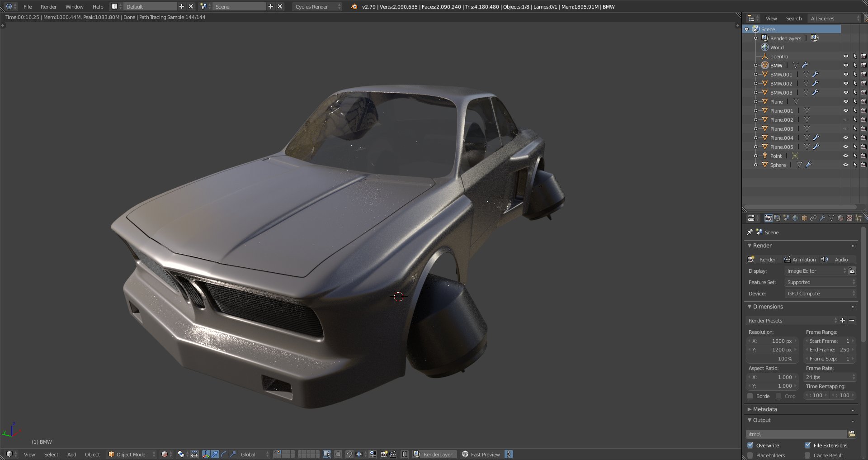Viewport: 868px width, 460px height.
Task: Open the Display Image Editor dropdown
Action: 816,270
